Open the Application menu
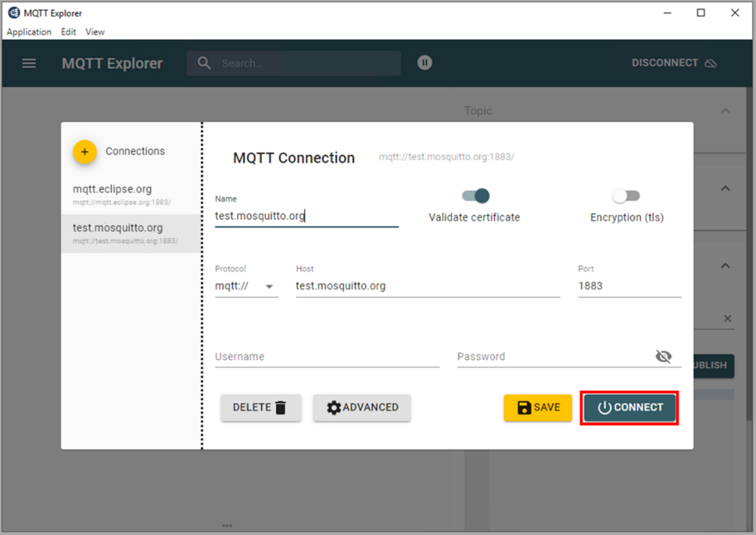Image resolution: width=756 pixels, height=535 pixels. pyautogui.click(x=28, y=32)
